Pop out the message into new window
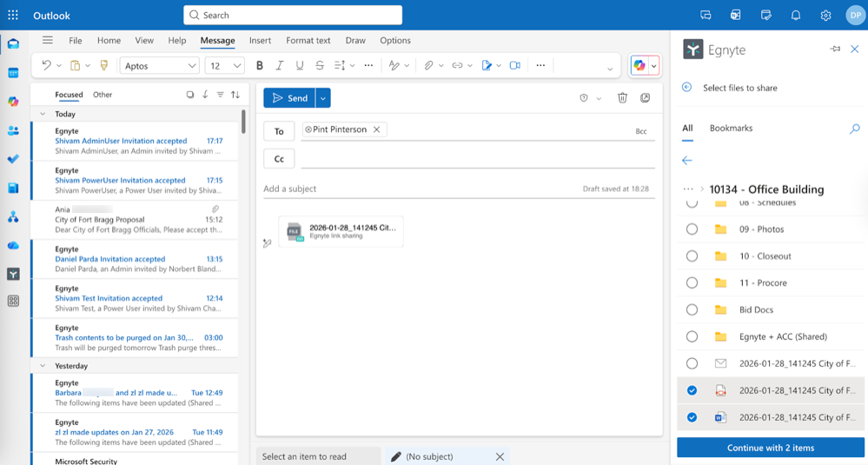The image size is (868, 465). (645, 98)
